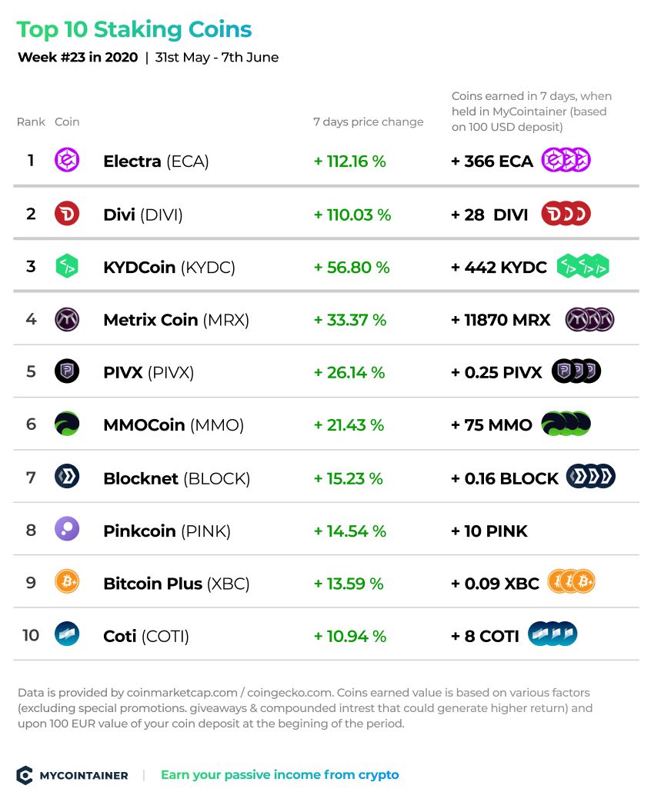Click the Metrix Coin logo icon
The height and width of the screenshot is (812, 661).
[x=67, y=319]
